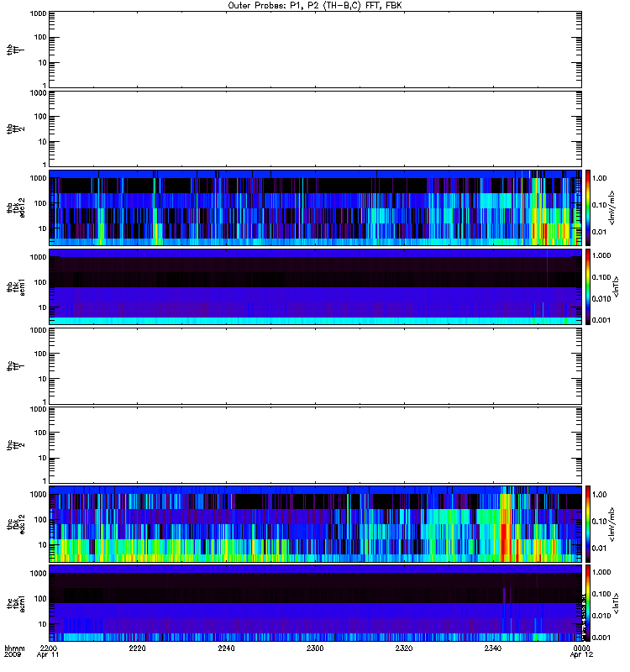Screen dimensions: 630x672
Task: Click the 2320 time axis label
Action: (404, 648)
